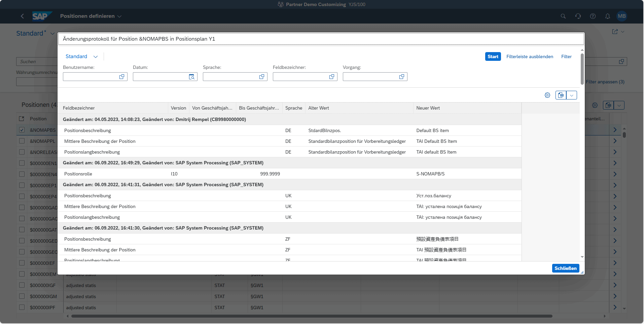Select the &NOMAPPL row checkbox
This screenshot has height=324, width=644.
click(22, 141)
